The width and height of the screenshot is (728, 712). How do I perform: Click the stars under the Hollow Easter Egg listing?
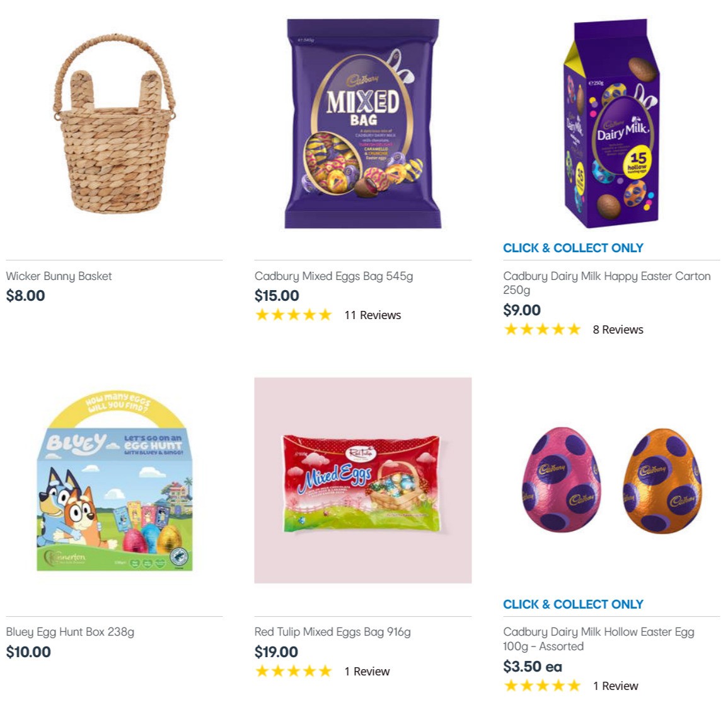click(542, 685)
